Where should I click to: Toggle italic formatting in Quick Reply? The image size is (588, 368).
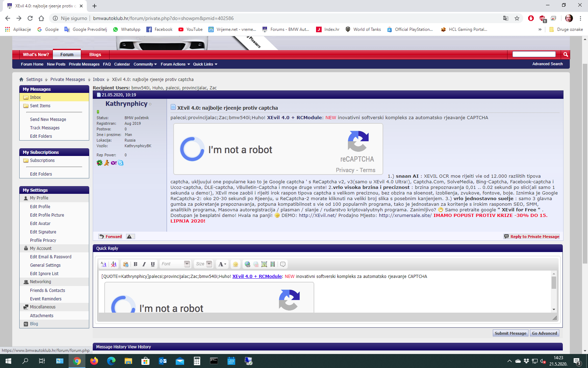144,264
